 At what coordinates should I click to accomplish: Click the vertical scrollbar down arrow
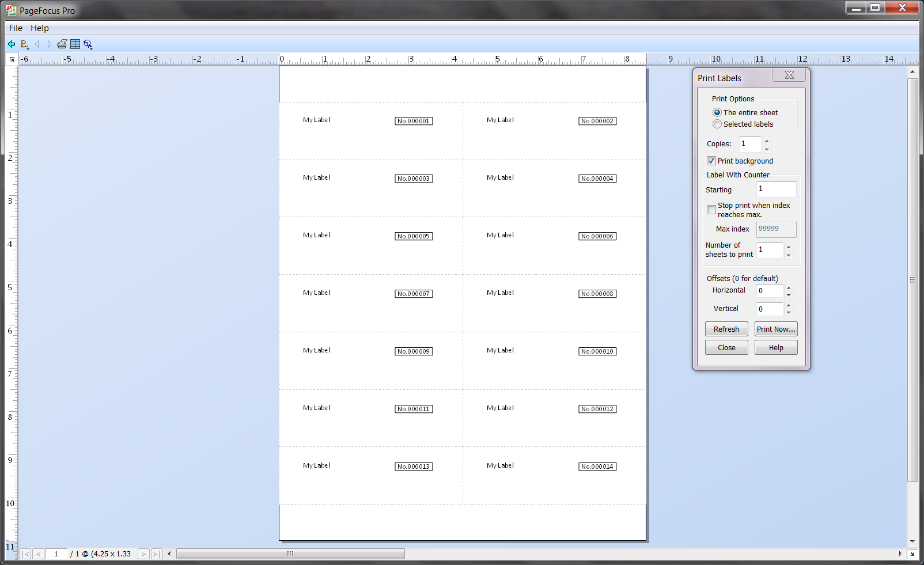[x=912, y=542]
